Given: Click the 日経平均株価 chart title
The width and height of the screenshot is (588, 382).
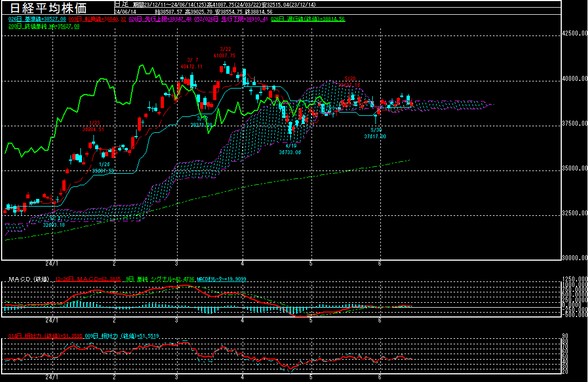Looking at the screenshot, I should point(48,8).
